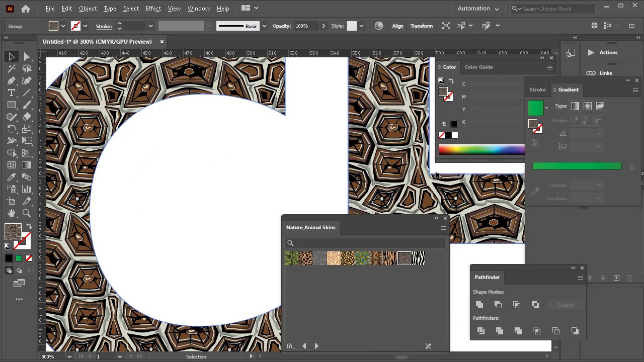Open the Gradient panel options menu
Viewport: 644px width, 362px height.
click(635, 90)
